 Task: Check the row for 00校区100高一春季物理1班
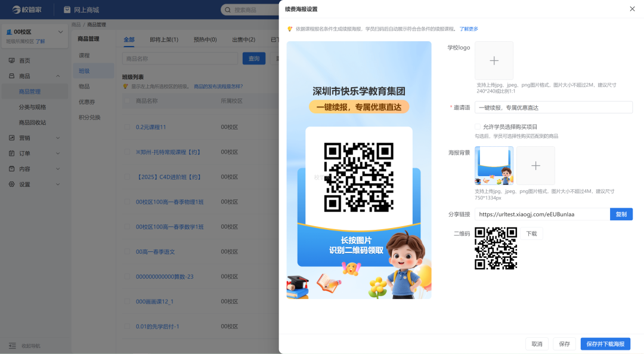(127, 202)
